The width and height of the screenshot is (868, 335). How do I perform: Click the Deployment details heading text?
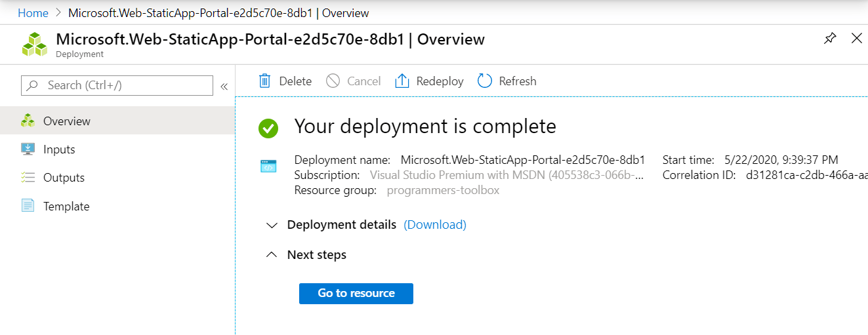(342, 224)
